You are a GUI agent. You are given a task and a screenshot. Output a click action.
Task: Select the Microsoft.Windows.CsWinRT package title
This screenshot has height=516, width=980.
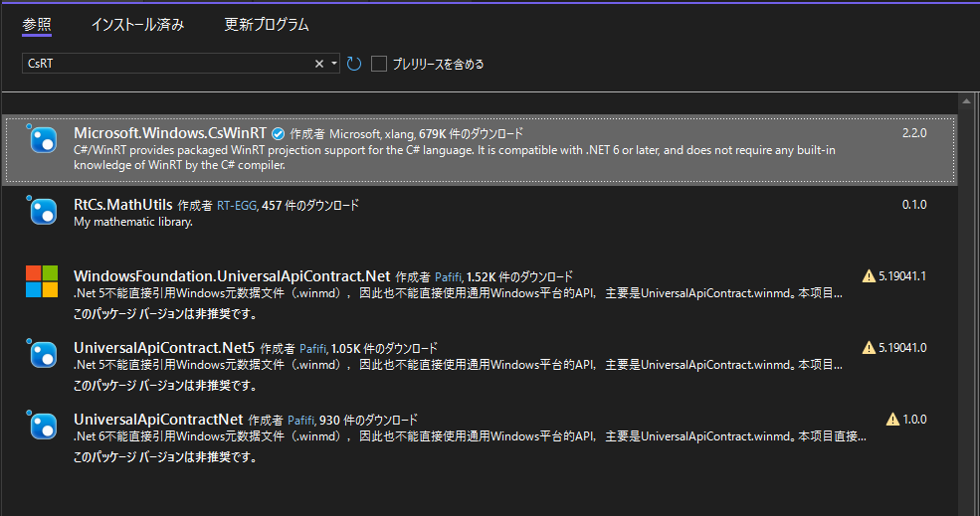[x=170, y=133]
